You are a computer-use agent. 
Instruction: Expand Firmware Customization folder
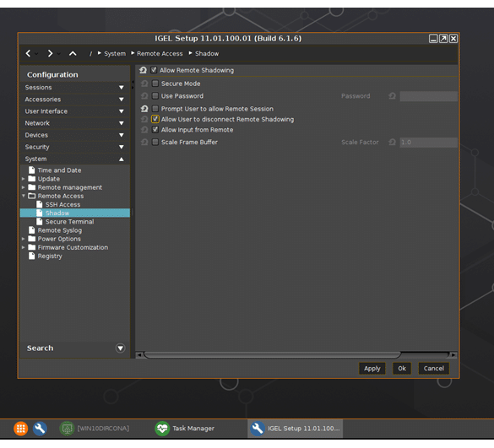tap(24, 247)
